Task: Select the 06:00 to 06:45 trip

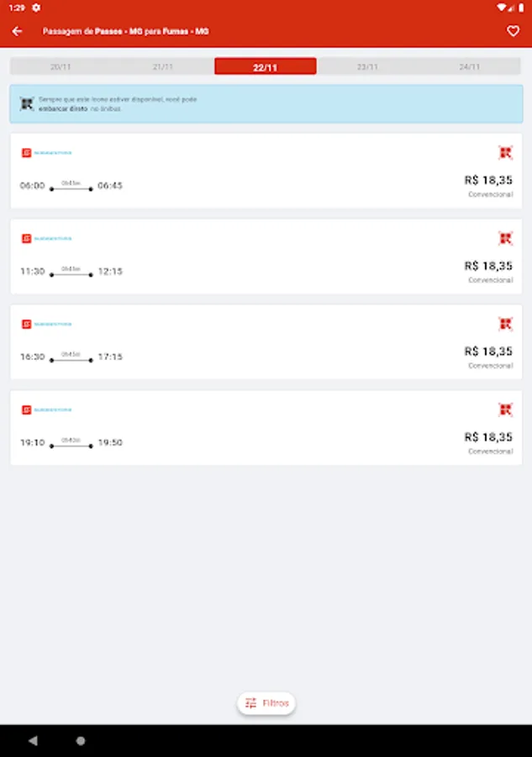Action: pos(266,172)
